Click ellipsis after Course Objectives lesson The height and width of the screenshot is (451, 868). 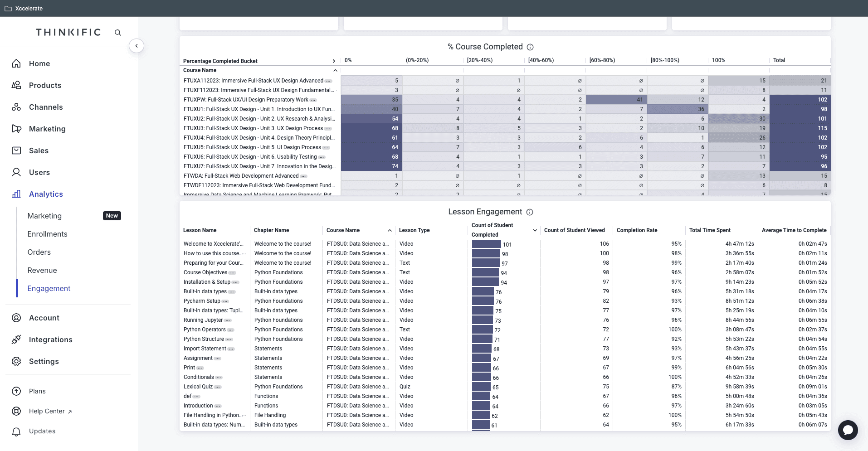(x=232, y=273)
